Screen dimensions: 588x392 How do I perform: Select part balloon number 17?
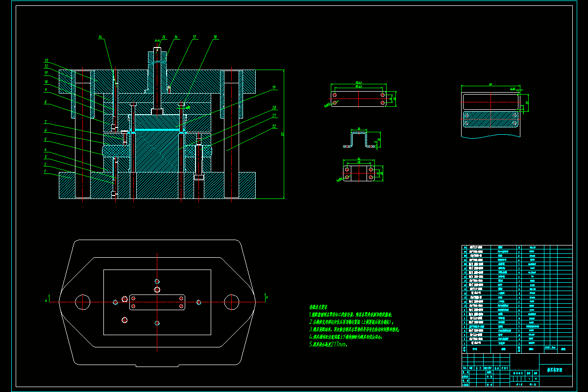(x=195, y=37)
